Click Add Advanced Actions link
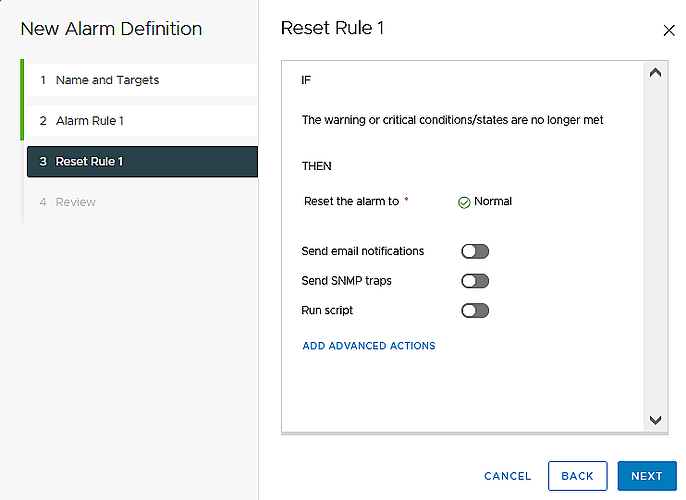The width and height of the screenshot is (686, 500). click(x=369, y=346)
